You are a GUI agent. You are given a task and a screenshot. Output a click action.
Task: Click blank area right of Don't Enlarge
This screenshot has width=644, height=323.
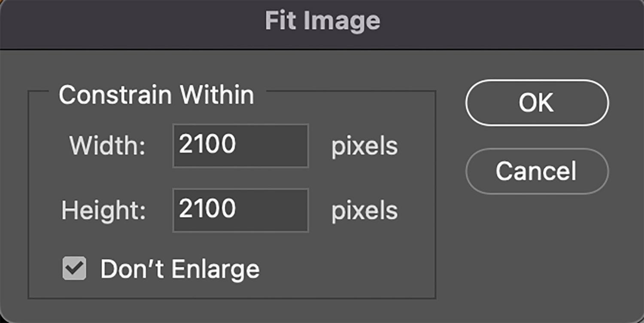[x=343, y=269]
